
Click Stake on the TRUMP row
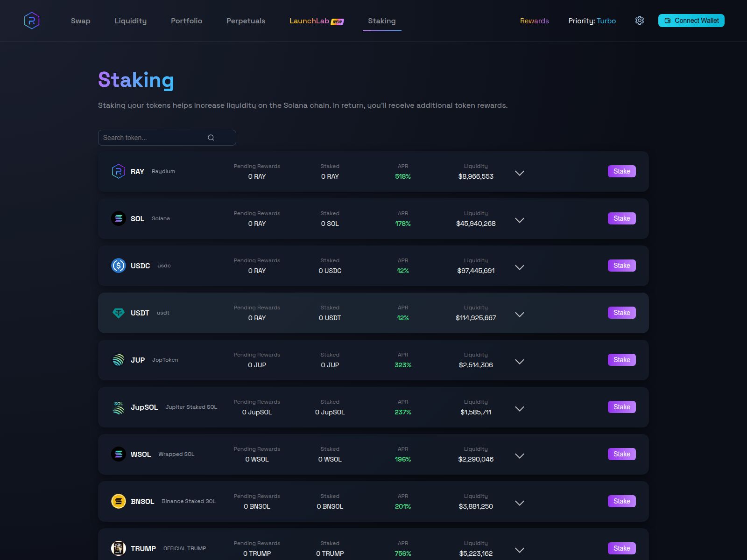[x=622, y=548]
